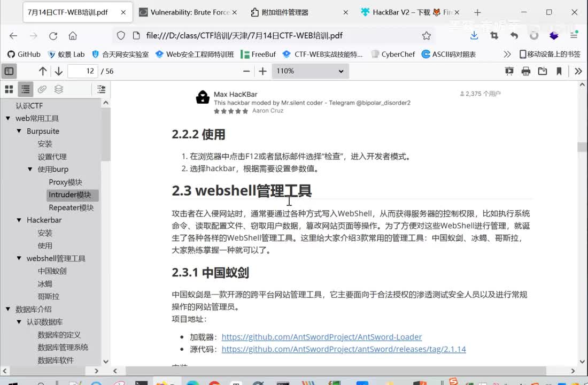Switch to 附加组件管理器 tab
Screen dimensions: 588x385
[x=299, y=12]
